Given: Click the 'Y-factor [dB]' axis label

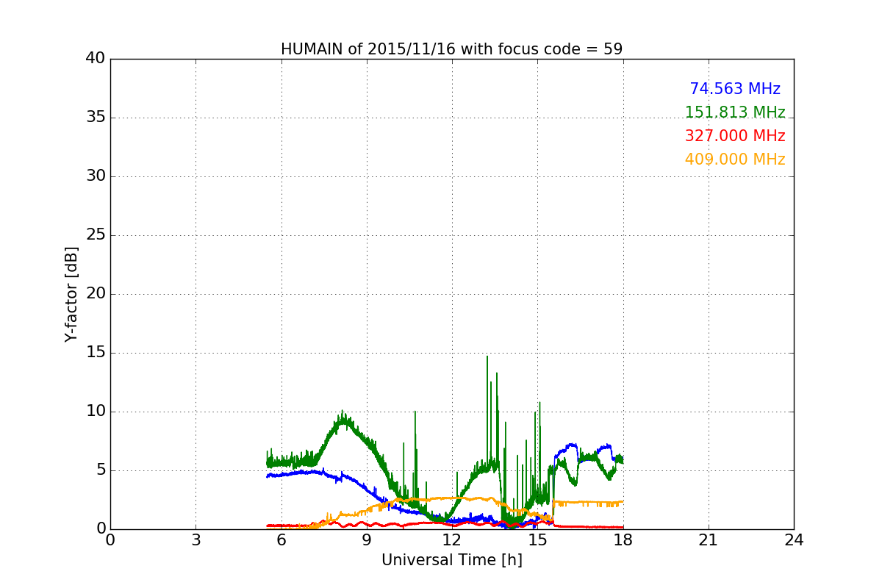Looking at the screenshot, I should [71, 294].
